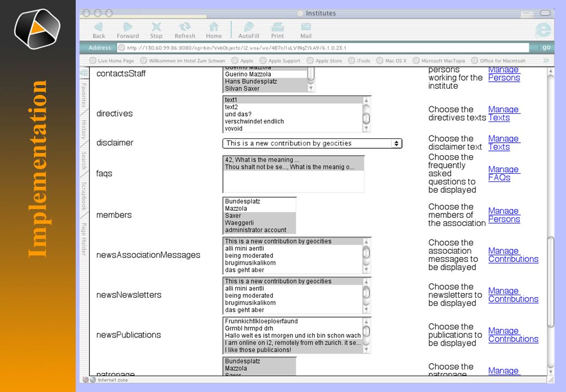This screenshot has width=566, height=392.
Task: Click the page scrollbar's up arrow
Action: [551, 71]
